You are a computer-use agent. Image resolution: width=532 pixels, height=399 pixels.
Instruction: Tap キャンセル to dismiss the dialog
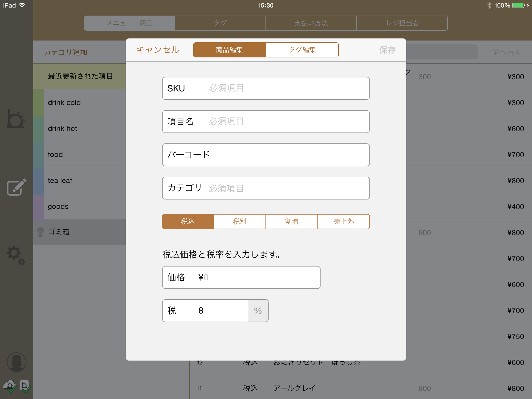[x=158, y=50]
